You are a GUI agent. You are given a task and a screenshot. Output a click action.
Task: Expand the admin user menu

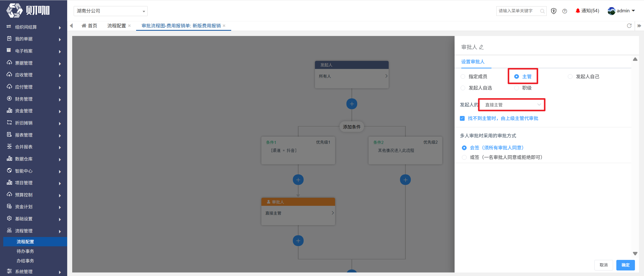coord(621,11)
